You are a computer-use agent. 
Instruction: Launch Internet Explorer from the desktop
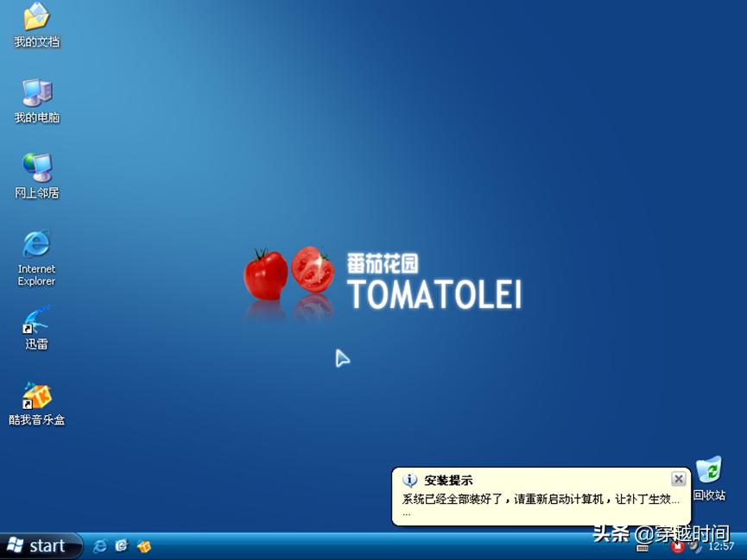tap(35, 248)
